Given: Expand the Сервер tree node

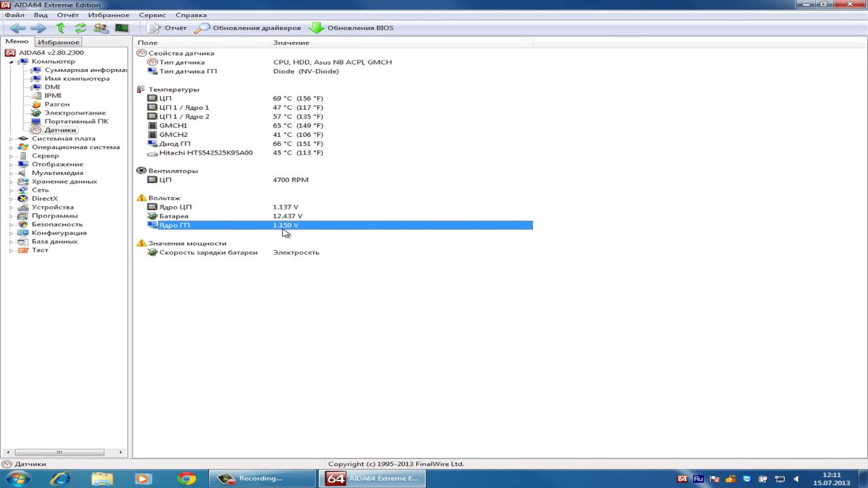Looking at the screenshot, I should click(11, 156).
